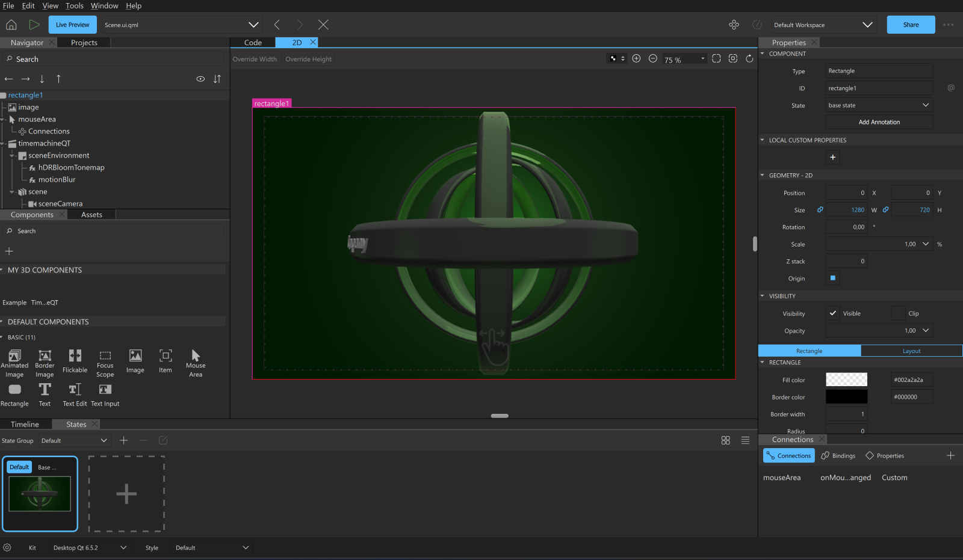This screenshot has width=963, height=560.
Task: Select the sceneCamera item in Navigator
Action: [60, 204]
